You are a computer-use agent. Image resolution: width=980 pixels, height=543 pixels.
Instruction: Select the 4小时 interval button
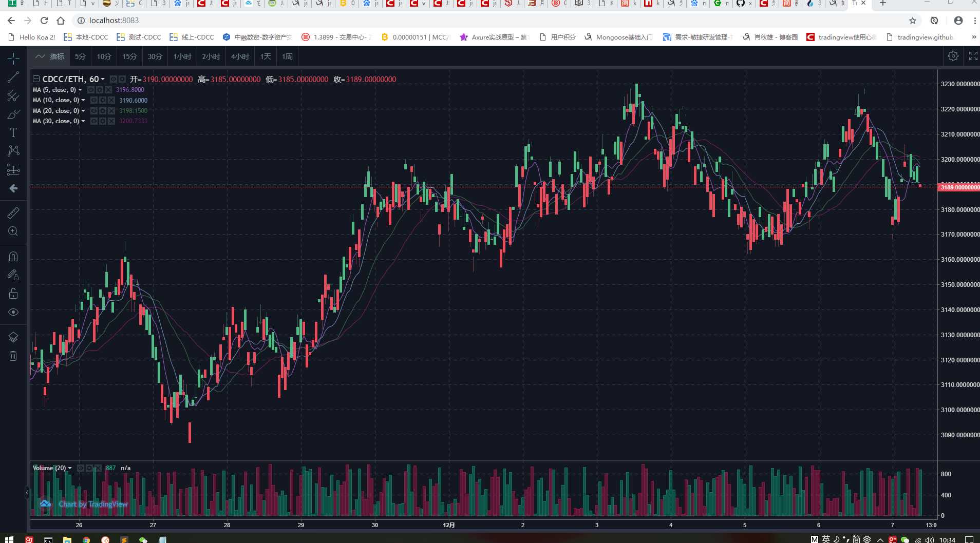[240, 56]
